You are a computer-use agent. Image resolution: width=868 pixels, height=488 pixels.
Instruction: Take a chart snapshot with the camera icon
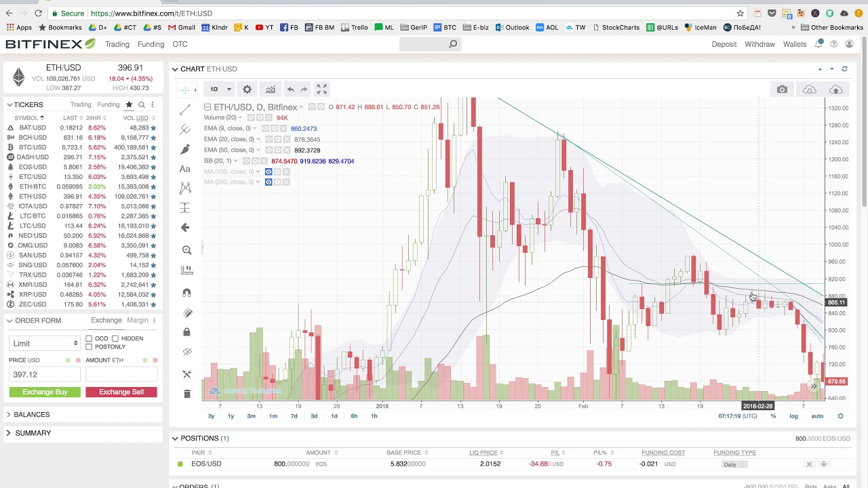(782, 89)
